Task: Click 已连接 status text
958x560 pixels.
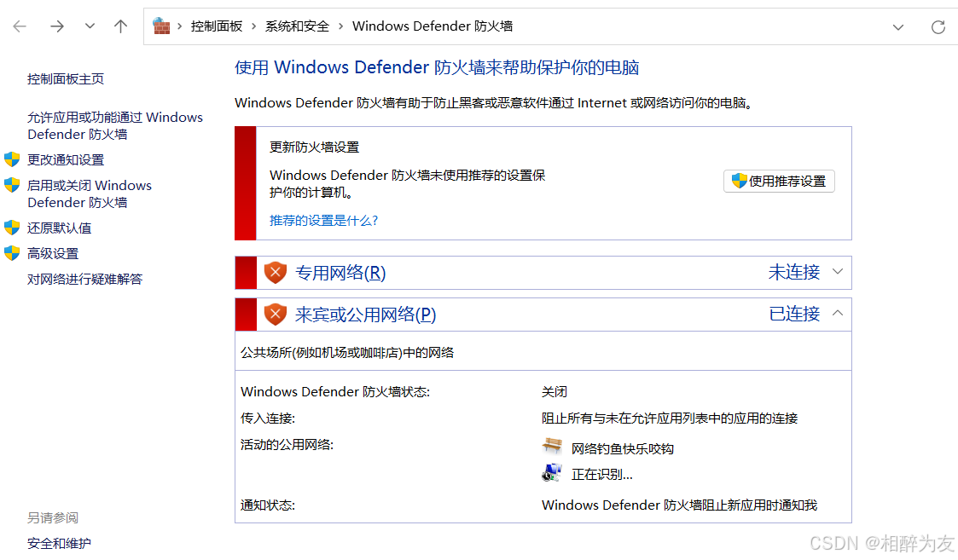Action: (793, 314)
